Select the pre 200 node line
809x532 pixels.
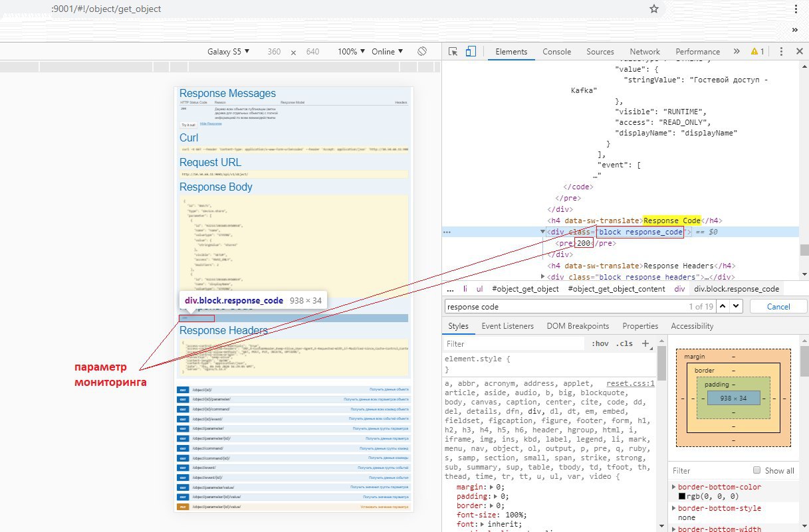coord(585,243)
